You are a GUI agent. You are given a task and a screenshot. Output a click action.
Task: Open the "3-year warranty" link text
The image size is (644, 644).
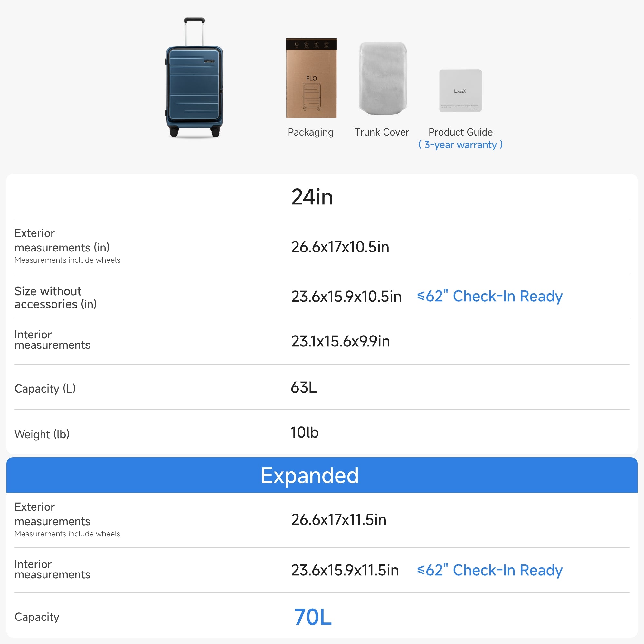(x=460, y=145)
